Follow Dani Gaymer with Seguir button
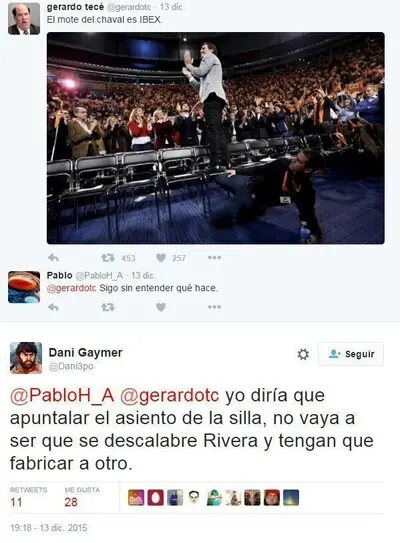 point(351,354)
